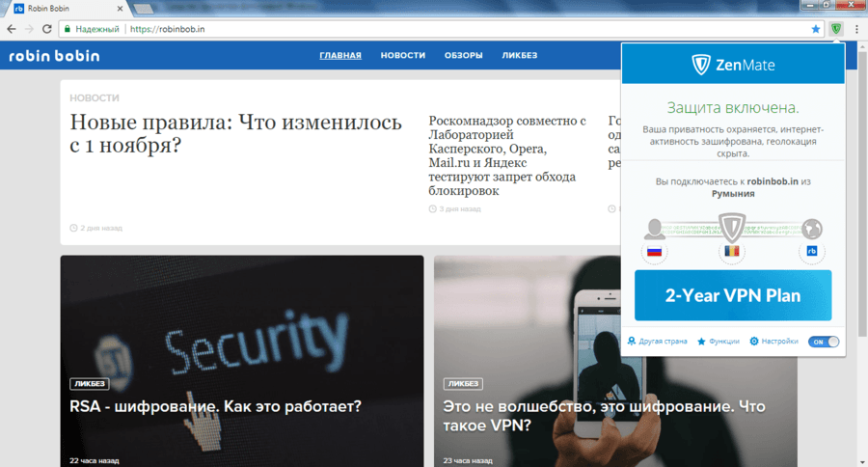The height and width of the screenshot is (467, 868).
Task: Turn off the ZenMate ON switch
Action: [x=824, y=342]
